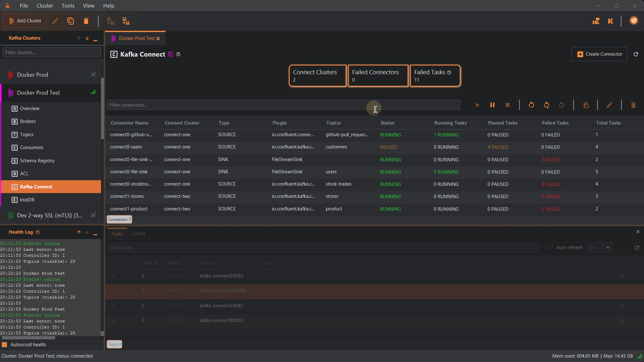
Task: Uncheck the Autoscroll health checkbox
Action: click(x=5, y=345)
